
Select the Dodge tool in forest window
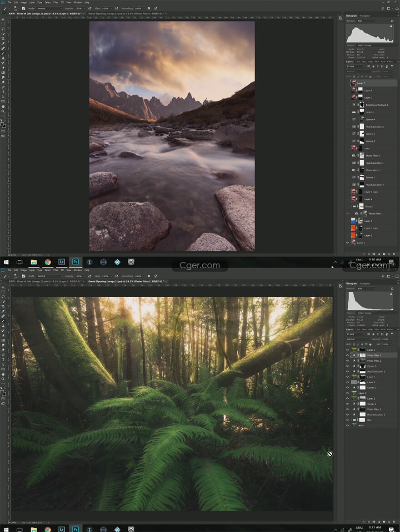3,350
